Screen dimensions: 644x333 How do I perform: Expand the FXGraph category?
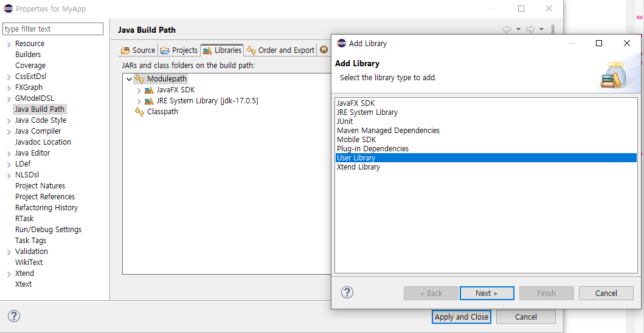point(9,88)
